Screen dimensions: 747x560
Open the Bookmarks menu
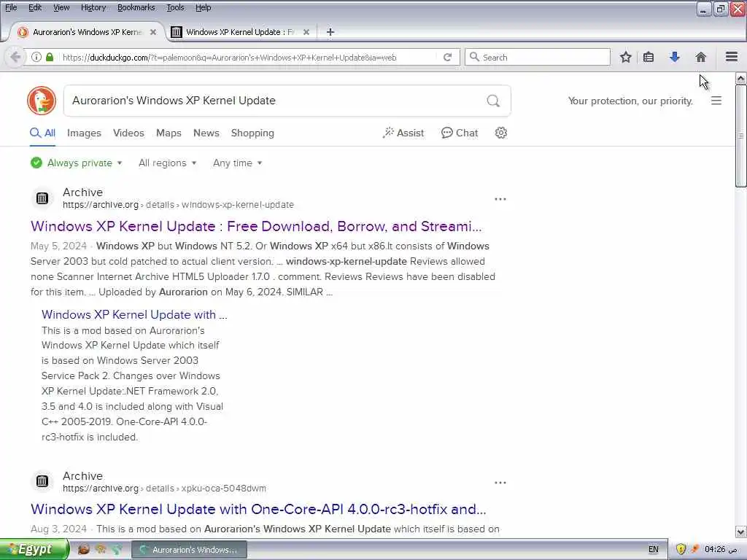point(136,7)
